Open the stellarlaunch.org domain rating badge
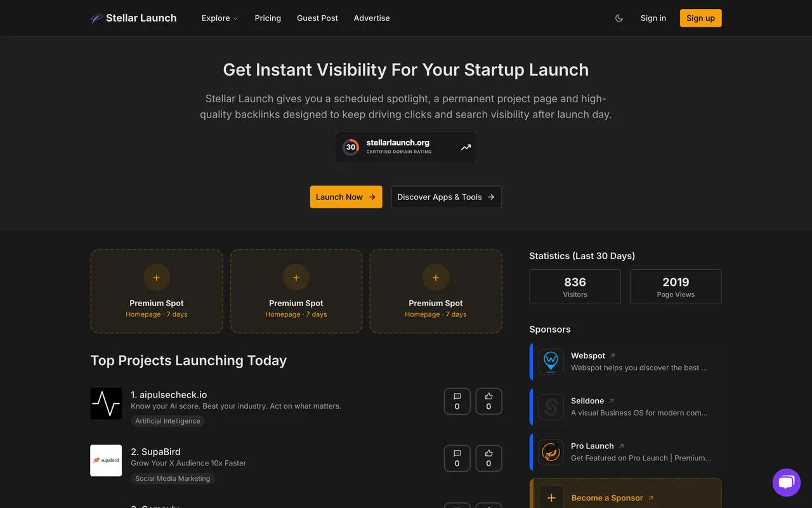 (406, 147)
